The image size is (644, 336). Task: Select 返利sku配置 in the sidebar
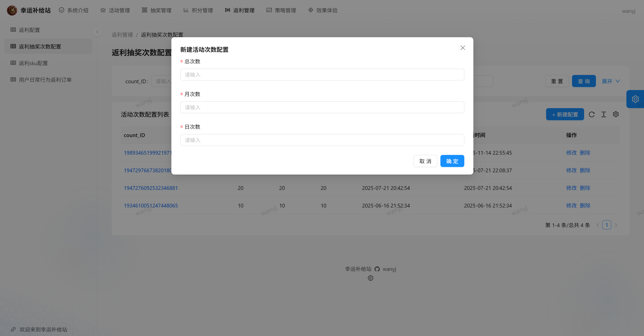pos(33,63)
